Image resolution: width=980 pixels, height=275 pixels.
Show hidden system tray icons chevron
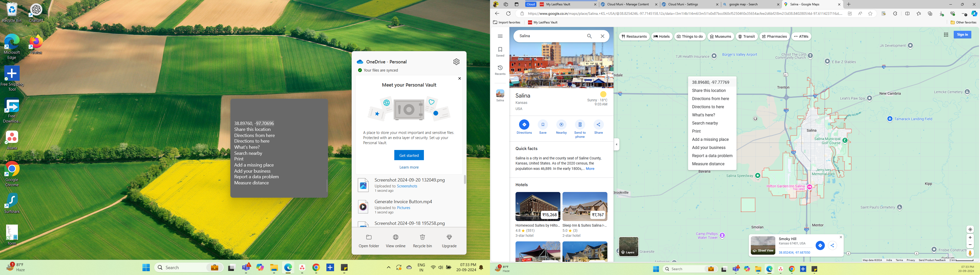pyautogui.click(x=388, y=267)
